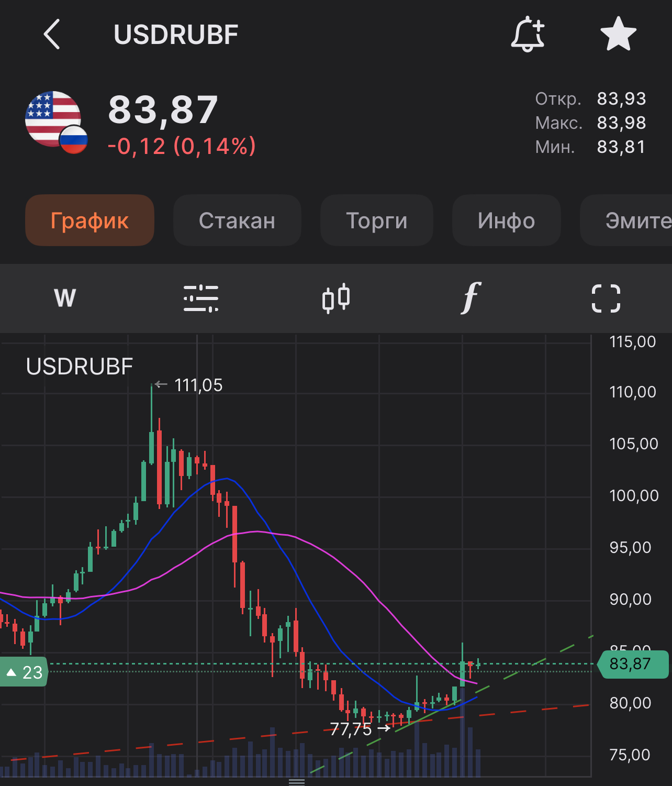
Task: Change chart type with candlestick icon
Action: (x=336, y=298)
